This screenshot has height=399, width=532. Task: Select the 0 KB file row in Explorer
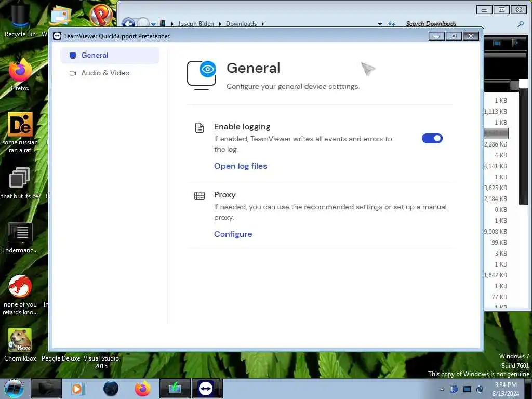[496, 210]
